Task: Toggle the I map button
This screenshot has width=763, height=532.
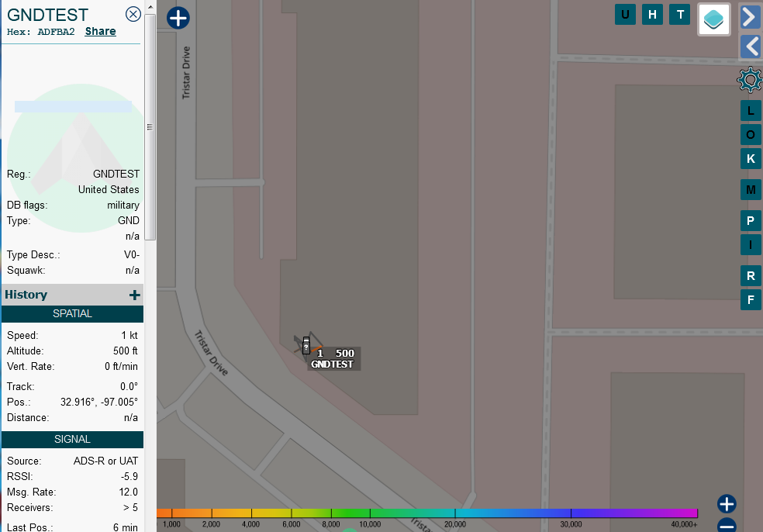Action: point(751,245)
